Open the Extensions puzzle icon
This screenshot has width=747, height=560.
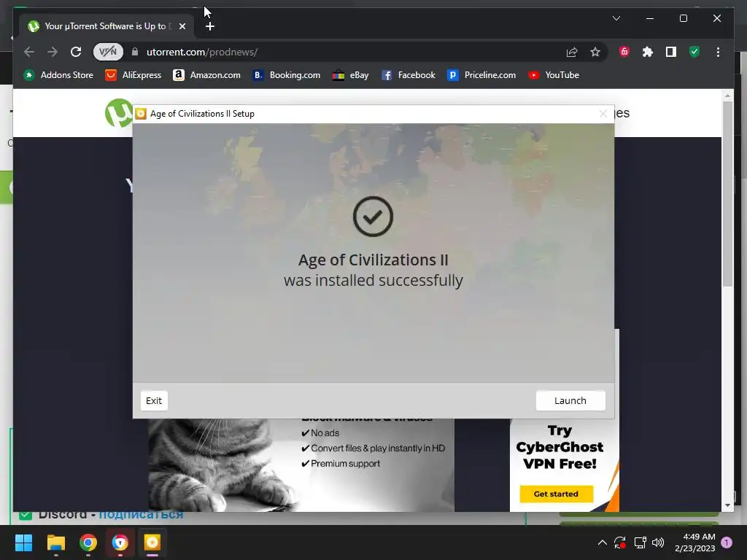[x=648, y=52]
